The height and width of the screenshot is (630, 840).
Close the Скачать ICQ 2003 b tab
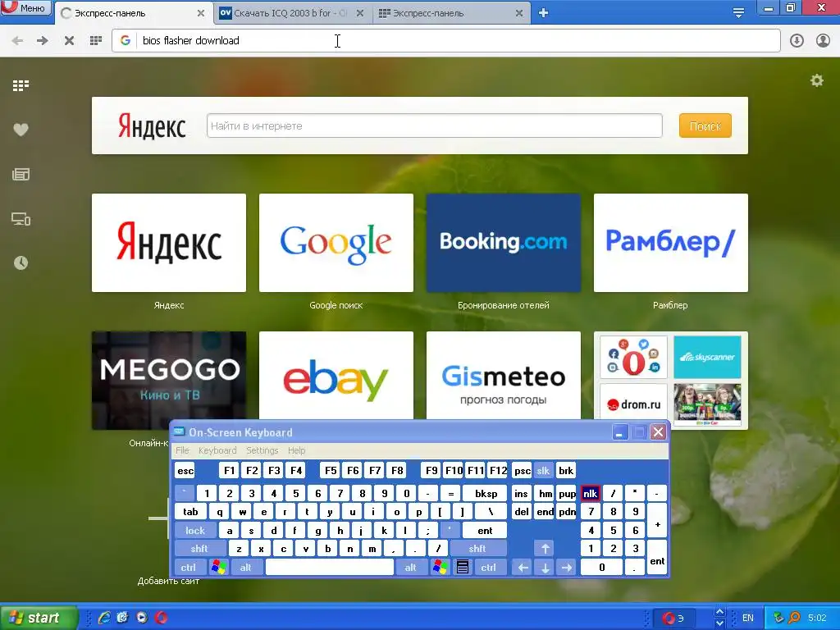[x=360, y=13]
